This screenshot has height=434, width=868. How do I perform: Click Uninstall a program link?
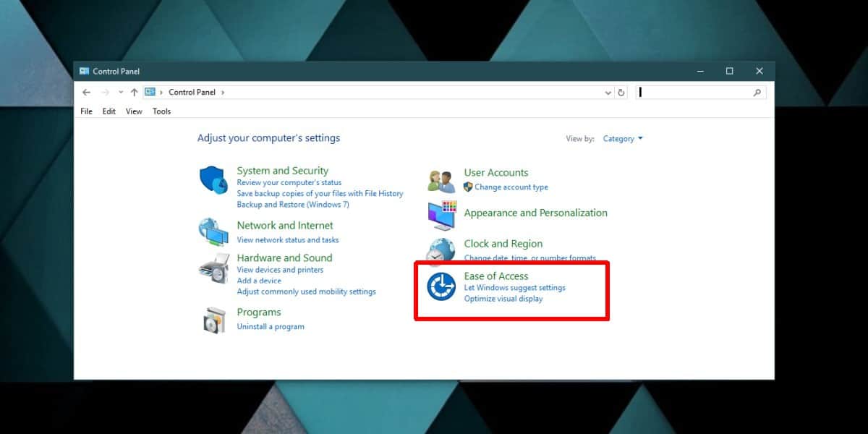coord(271,326)
